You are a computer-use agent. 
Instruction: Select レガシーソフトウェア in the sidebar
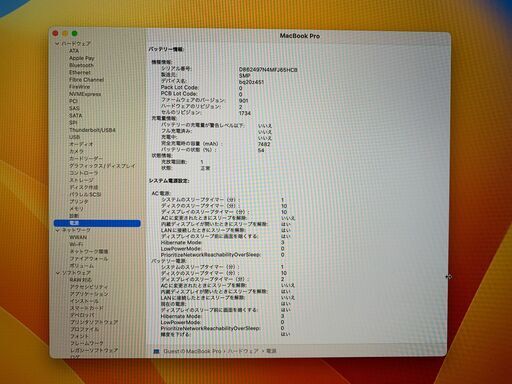pyautogui.click(x=94, y=350)
